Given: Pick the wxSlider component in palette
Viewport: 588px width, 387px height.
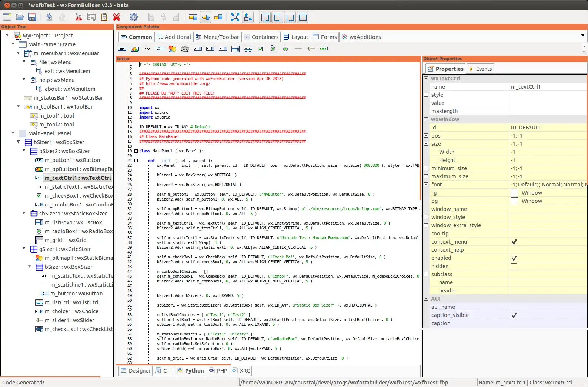Looking at the screenshot, I should click(311, 49).
